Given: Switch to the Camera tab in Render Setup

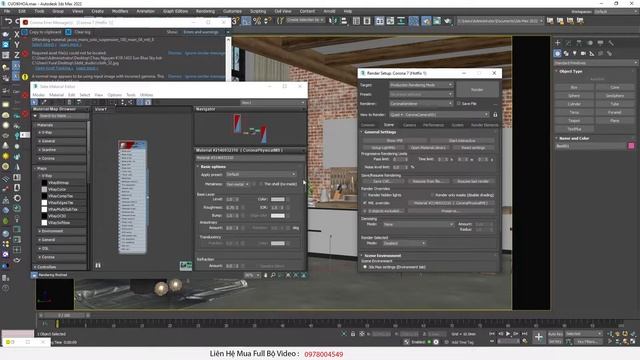Looking at the screenshot, I should (x=409, y=125).
